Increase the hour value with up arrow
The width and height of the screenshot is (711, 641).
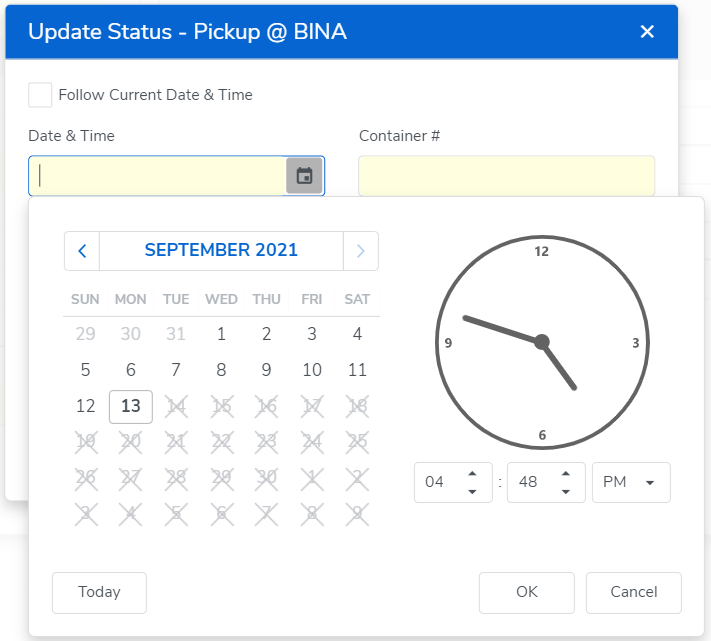pyautogui.click(x=473, y=474)
